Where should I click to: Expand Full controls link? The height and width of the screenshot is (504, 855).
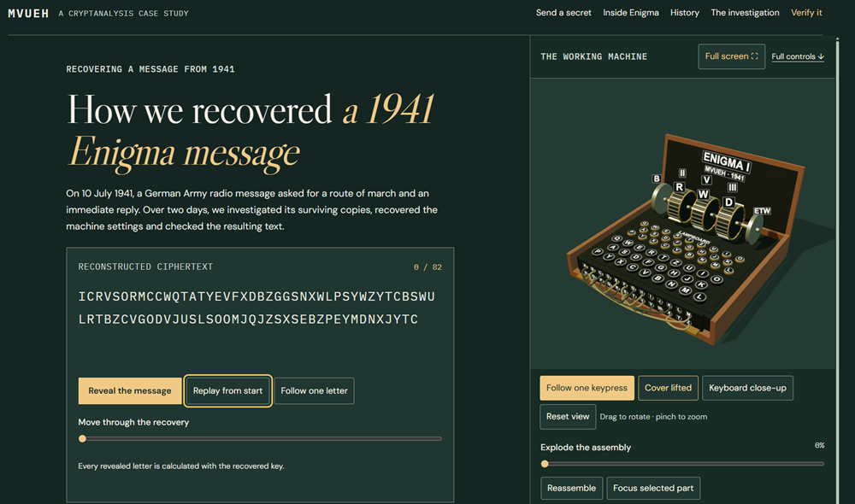(x=797, y=56)
